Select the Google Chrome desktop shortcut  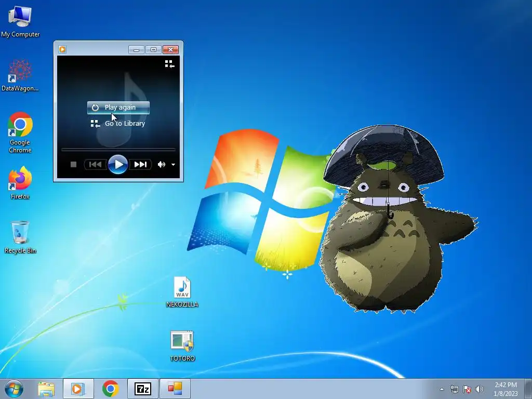click(x=20, y=132)
